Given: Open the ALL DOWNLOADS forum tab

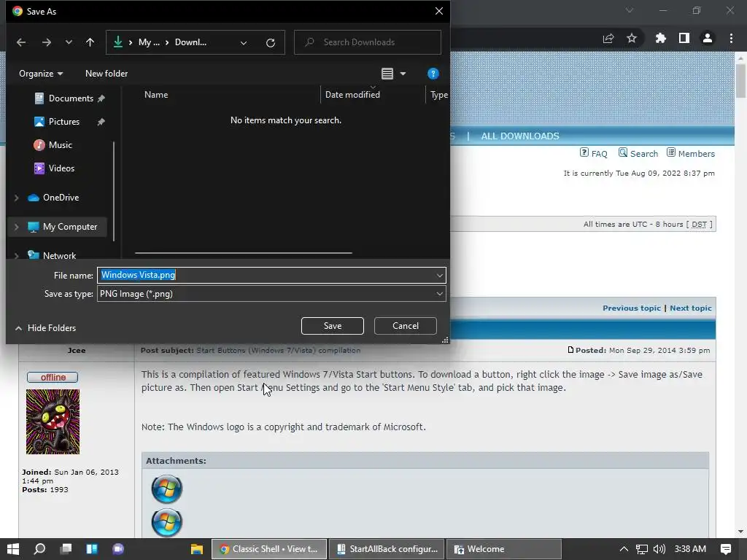Looking at the screenshot, I should point(519,136).
